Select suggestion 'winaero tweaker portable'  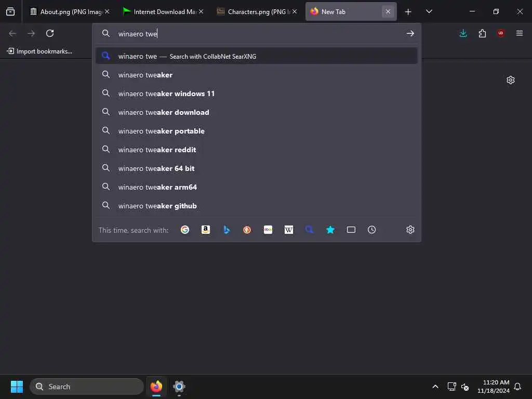coord(257,131)
